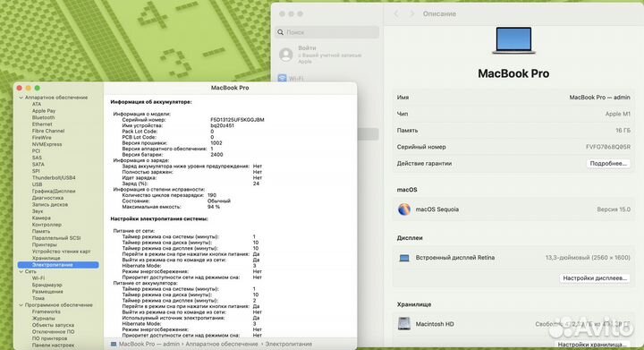The height and width of the screenshot is (350, 644).
Task: Open Wi-Fi in the System Settings sidebar
Action: click(292, 78)
